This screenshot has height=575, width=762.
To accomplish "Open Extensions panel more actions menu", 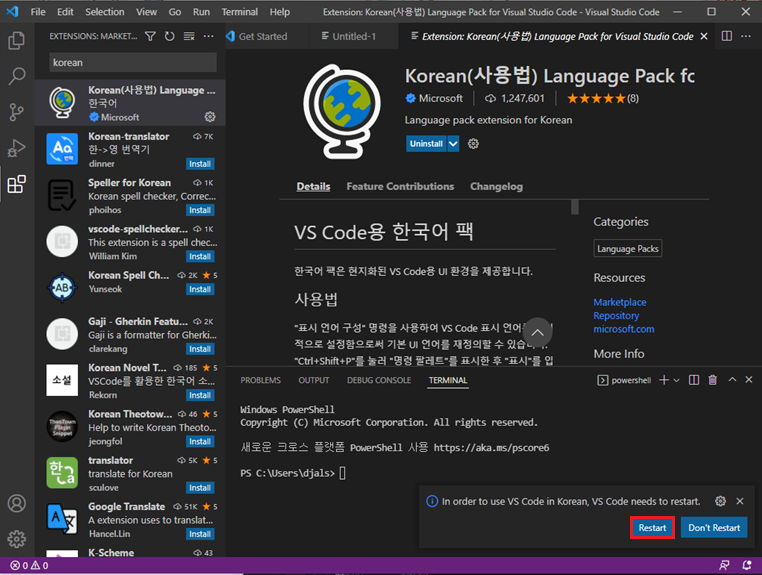I will pos(208,36).
